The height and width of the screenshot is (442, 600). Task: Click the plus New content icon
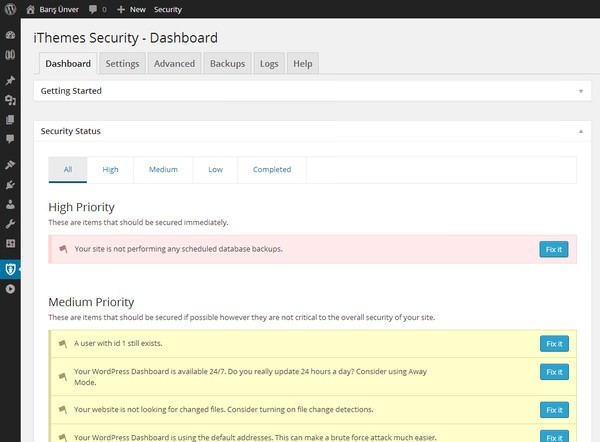tap(121, 9)
